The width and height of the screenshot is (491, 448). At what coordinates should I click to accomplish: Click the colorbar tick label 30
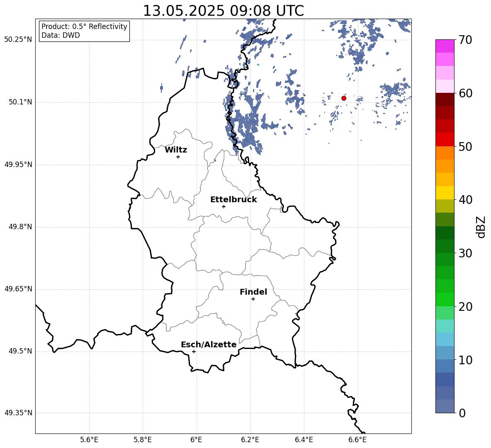point(465,253)
